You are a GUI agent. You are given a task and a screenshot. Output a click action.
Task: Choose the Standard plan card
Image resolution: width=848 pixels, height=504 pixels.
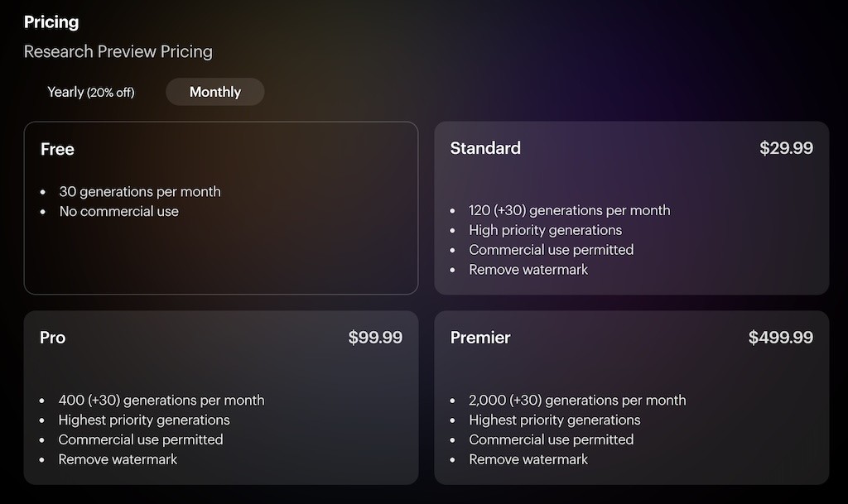(x=631, y=208)
